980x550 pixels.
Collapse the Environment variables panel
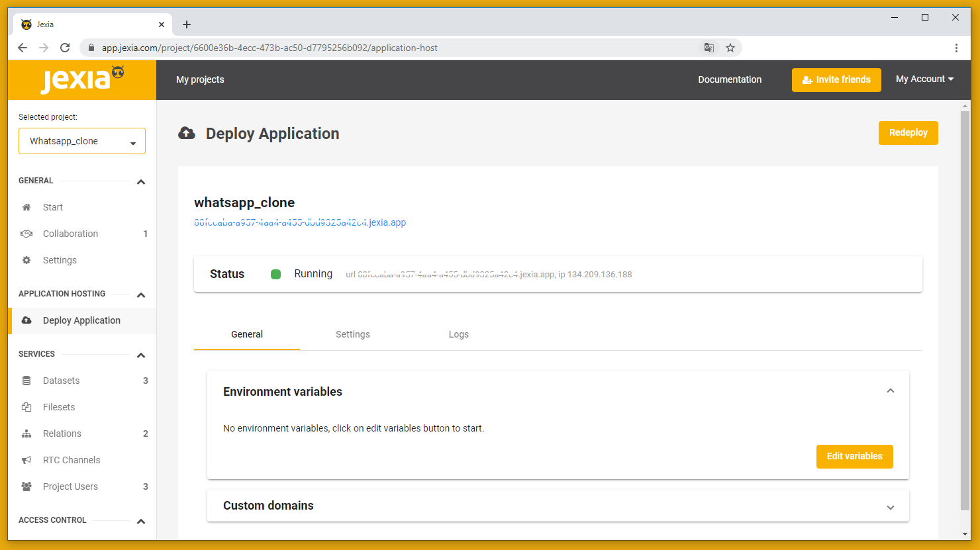tap(891, 391)
